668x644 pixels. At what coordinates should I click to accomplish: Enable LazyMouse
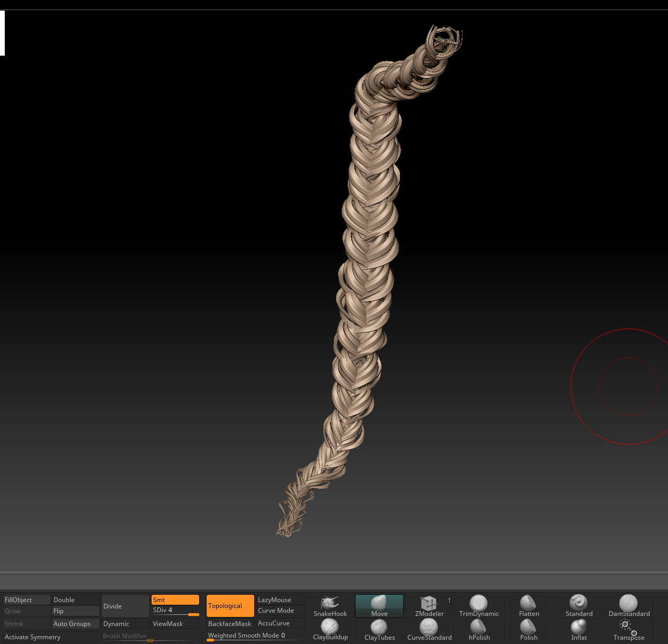[x=280, y=599]
